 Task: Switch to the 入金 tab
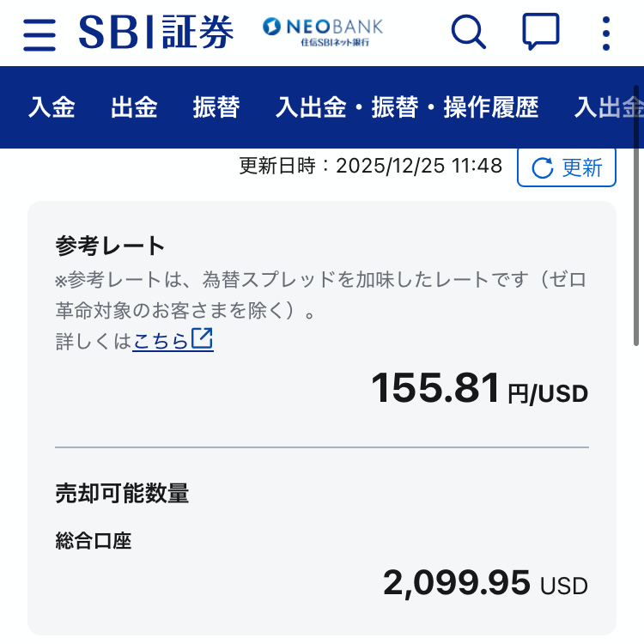pyautogui.click(x=52, y=107)
